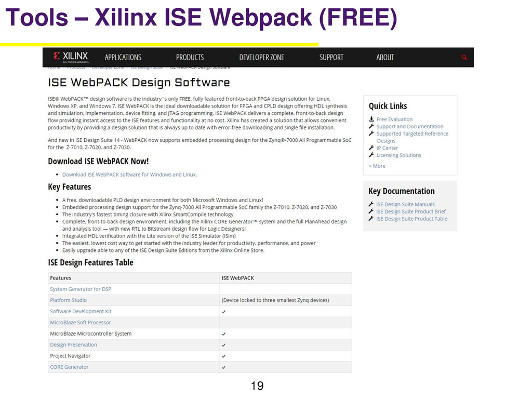Open ISE Design Suite Product Brief link
This screenshot has height=399, width=532.
pyautogui.click(x=411, y=211)
